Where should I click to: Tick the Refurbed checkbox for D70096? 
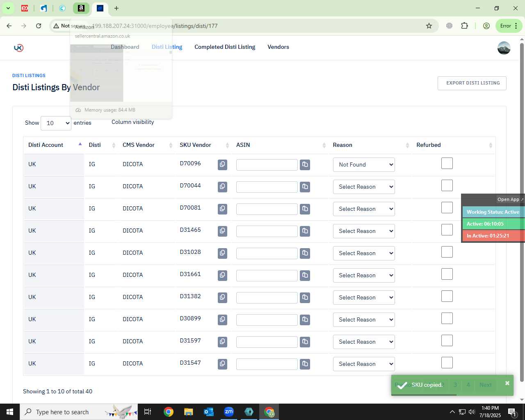click(x=447, y=163)
